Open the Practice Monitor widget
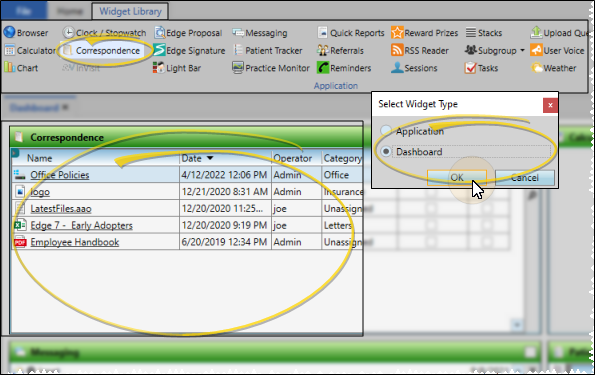596x376 pixels. point(271,68)
